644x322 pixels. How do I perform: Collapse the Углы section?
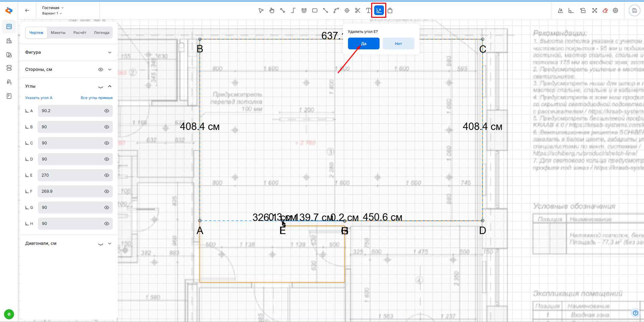(x=110, y=86)
